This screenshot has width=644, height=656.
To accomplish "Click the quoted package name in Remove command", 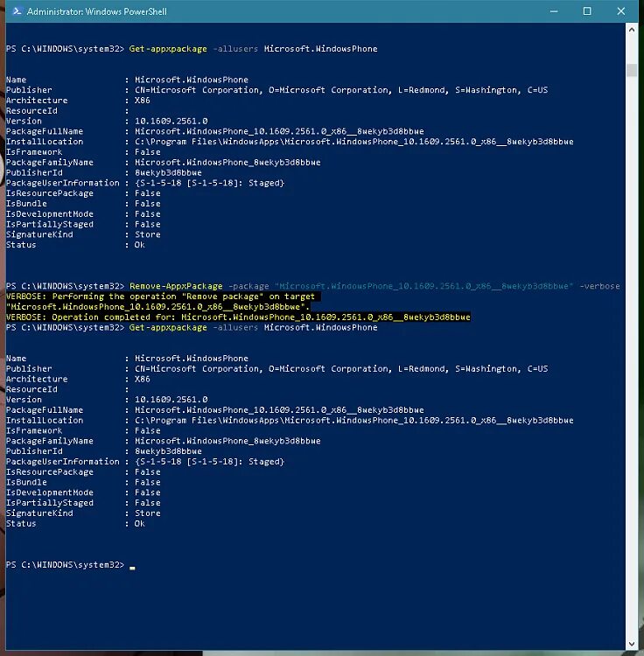I will [423, 286].
